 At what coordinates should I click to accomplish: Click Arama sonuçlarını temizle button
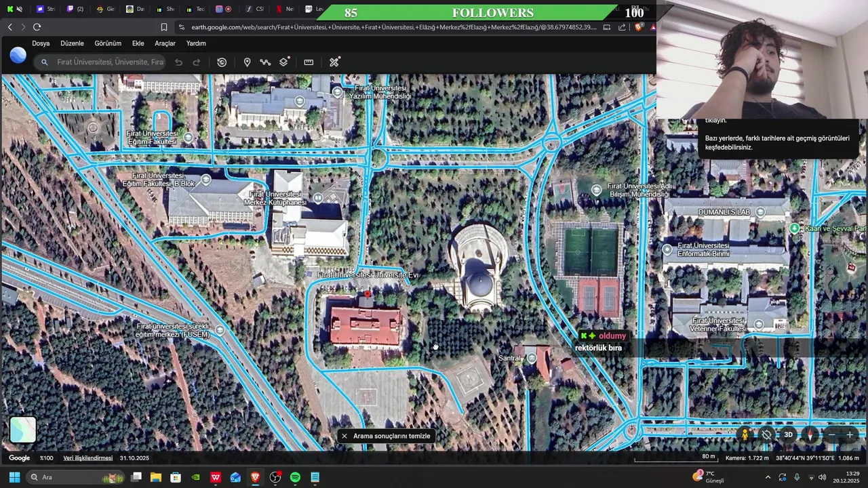[386, 436]
